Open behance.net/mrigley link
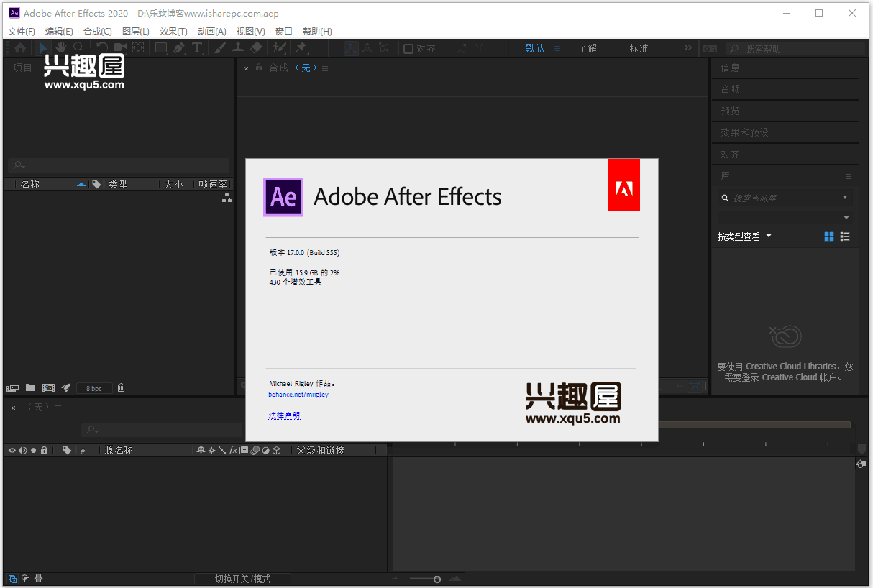 coord(299,395)
